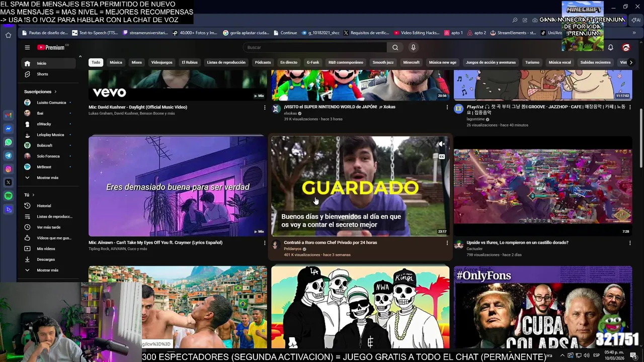Open the skeleton gangsters thumbnail

pyautogui.click(x=360, y=307)
